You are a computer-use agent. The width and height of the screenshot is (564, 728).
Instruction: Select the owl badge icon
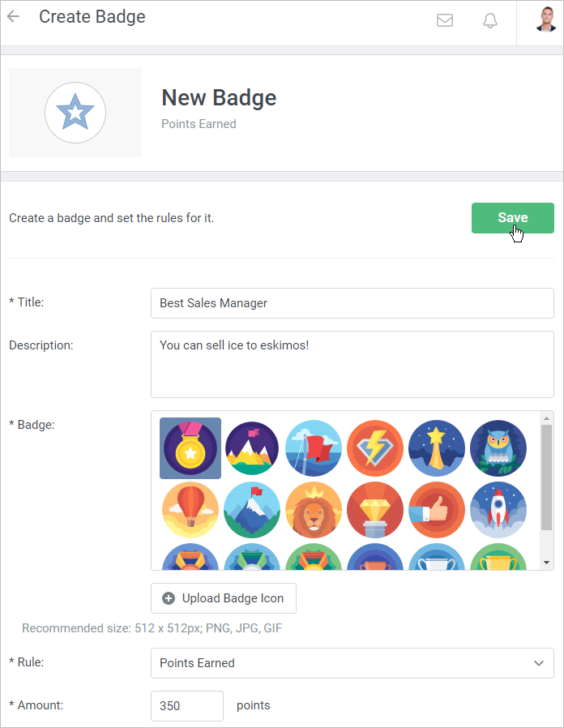498,448
